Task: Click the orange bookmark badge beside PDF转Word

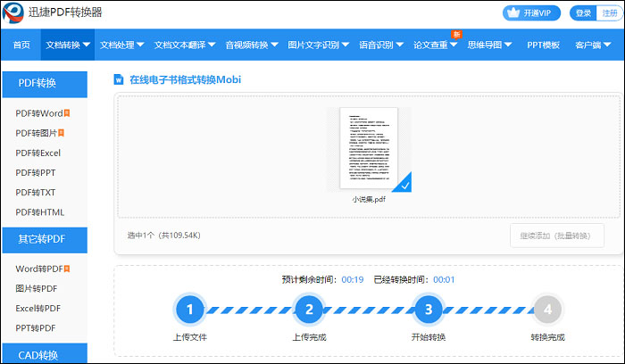Action: pos(67,113)
